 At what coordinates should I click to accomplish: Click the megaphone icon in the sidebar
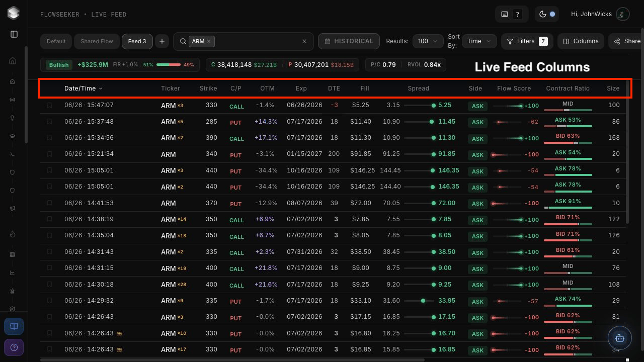click(13, 209)
